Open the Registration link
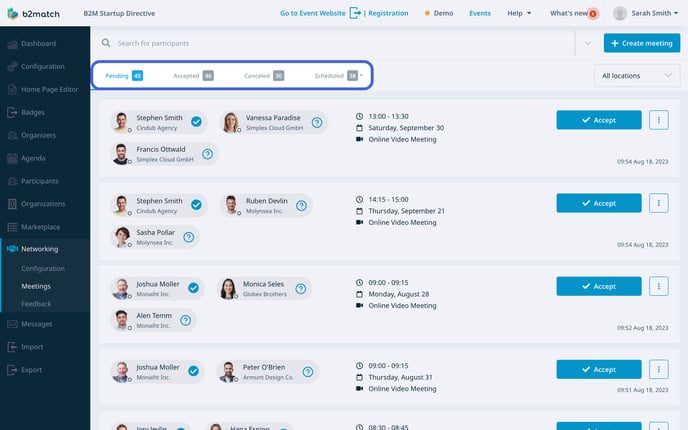 click(388, 13)
